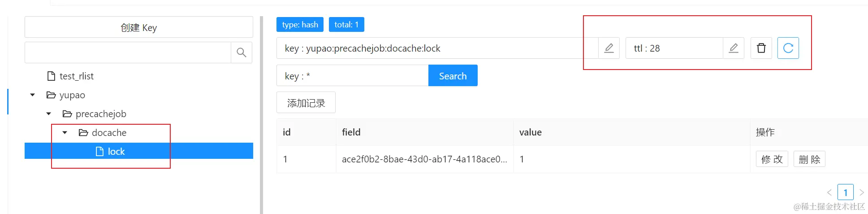Click 修改 button in the table row
The width and height of the screenshot is (868, 214).
click(772, 159)
